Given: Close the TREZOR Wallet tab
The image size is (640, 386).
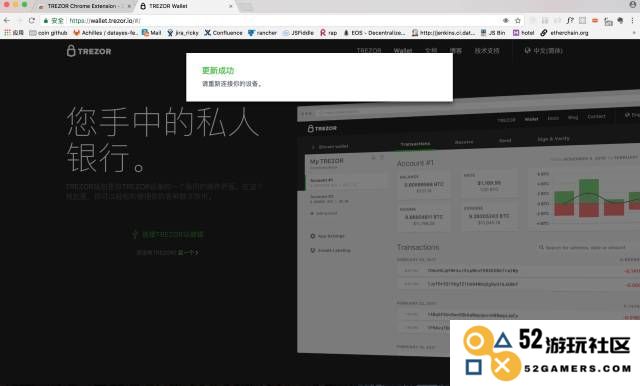Looking at the screenshot, I should (x=231, y=6).
